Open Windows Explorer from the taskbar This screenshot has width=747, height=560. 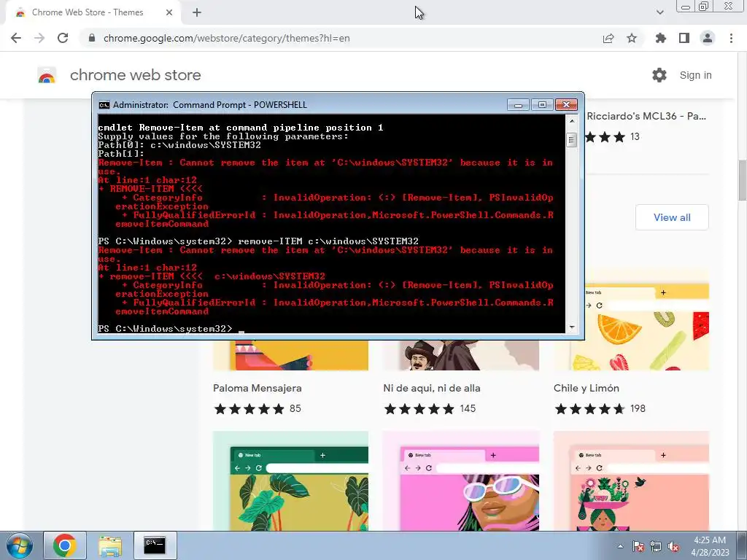coord(110,545)
